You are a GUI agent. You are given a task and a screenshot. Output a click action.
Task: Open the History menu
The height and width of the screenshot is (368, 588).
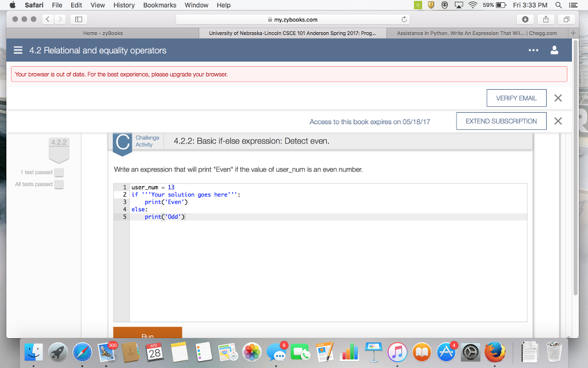point(124,5)
